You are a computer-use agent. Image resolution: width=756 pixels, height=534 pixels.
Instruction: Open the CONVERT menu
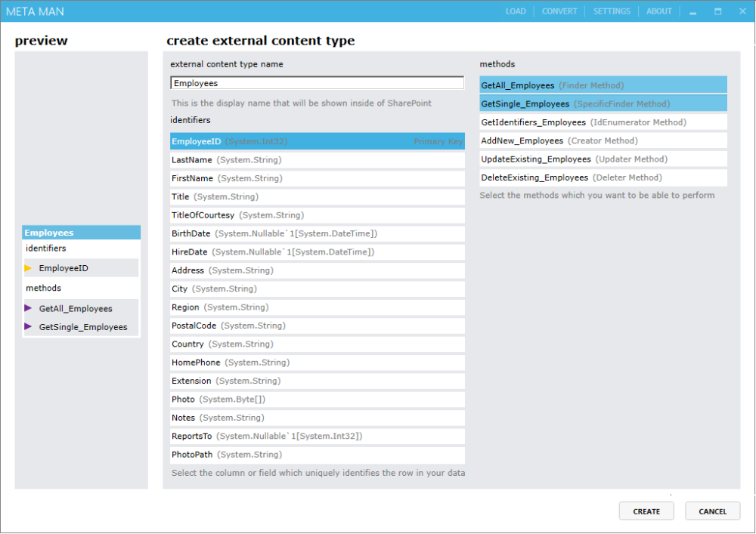click(559, 11)
